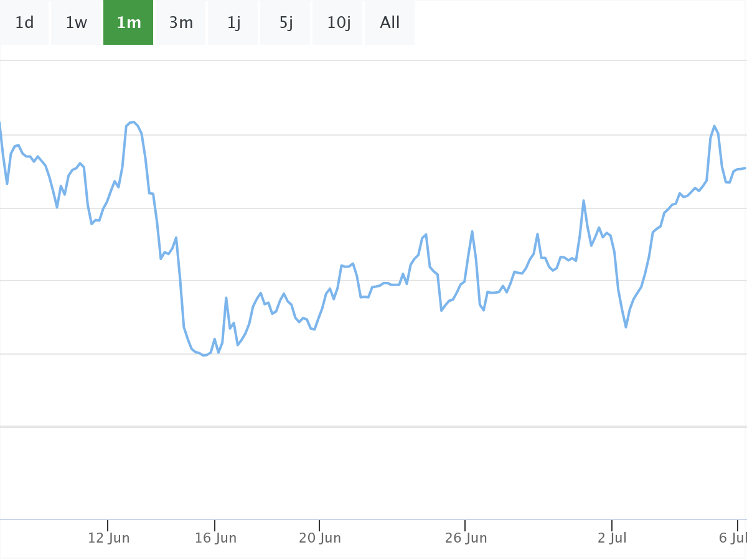Click the line peak right of 12 Jun
This screenshot has height=560, width=747.
(x=133, y=122)
